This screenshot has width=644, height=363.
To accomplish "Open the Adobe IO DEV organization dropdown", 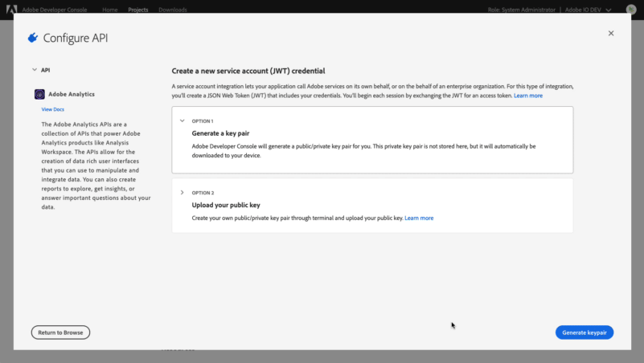I will point(588,10).
